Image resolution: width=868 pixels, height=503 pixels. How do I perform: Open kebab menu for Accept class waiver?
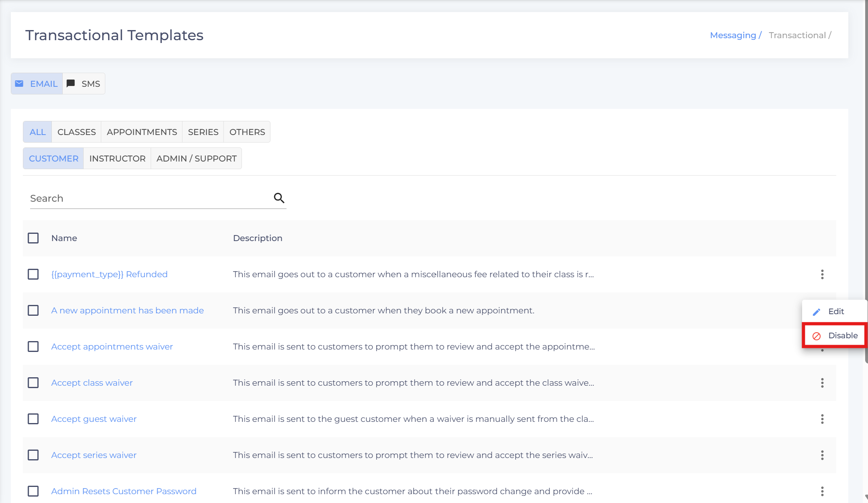822,383
